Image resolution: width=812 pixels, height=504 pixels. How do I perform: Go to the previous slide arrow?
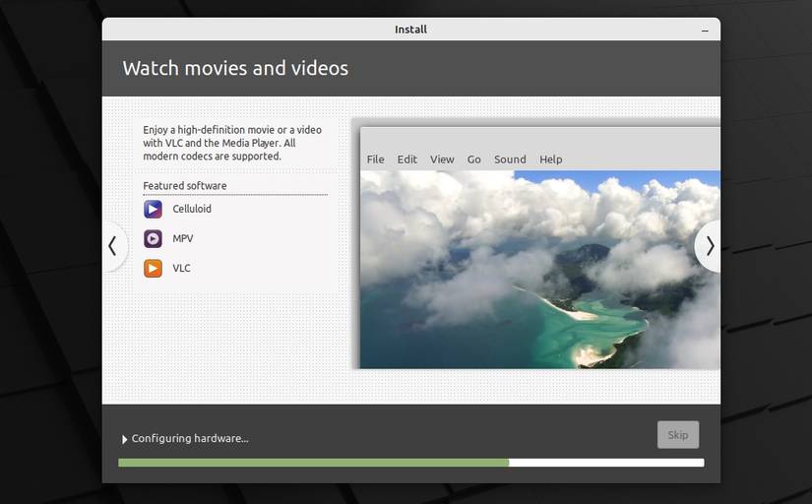(112, 246)
